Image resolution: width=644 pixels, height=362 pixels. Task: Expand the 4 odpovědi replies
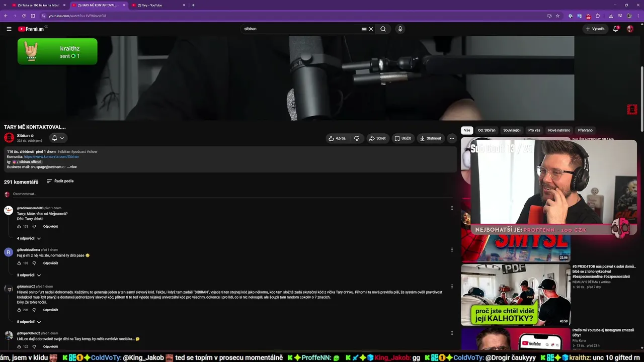(29, 238)
